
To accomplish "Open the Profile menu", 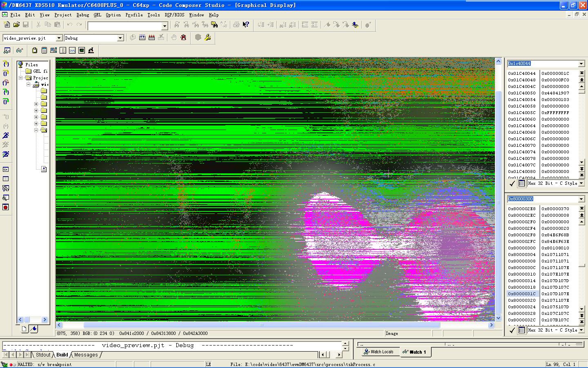I will tap(134, 15).
